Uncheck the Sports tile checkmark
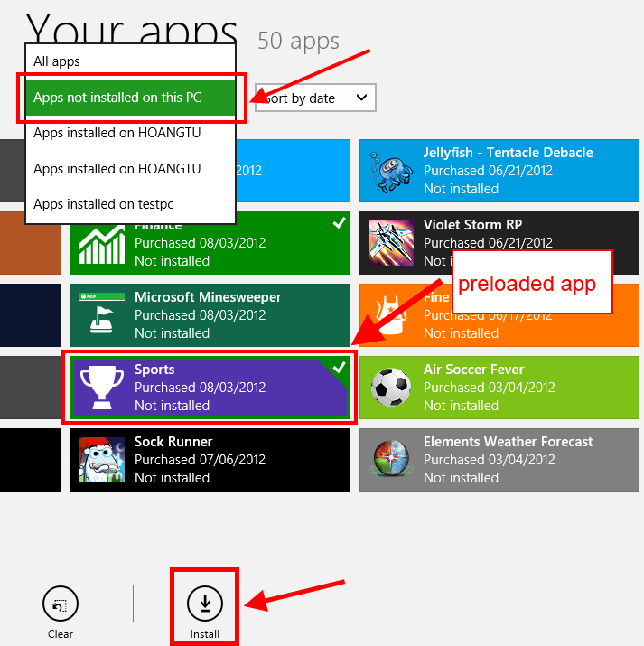 pyautogui.click(x=339, y=367)
